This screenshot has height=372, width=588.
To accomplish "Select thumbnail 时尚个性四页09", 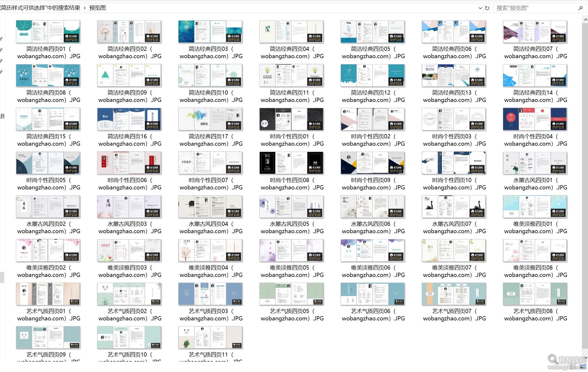I will coord(373,163).
